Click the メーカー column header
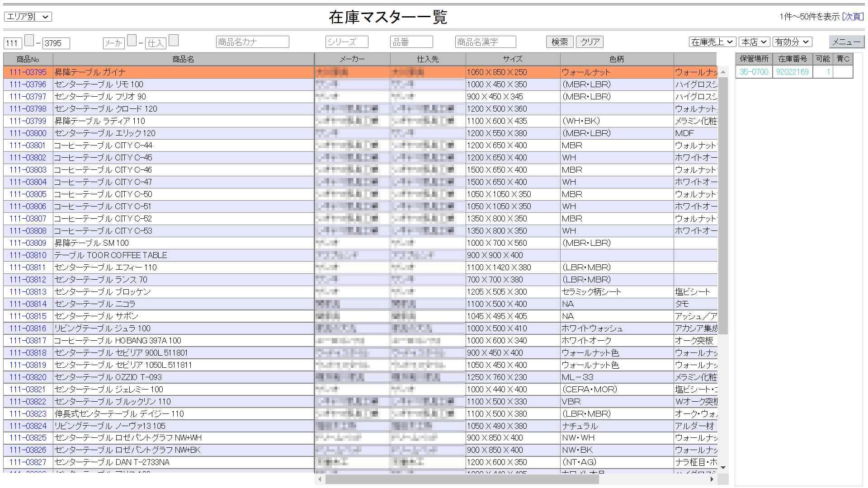The image size is (868, 488). click(x=352, y=59)
